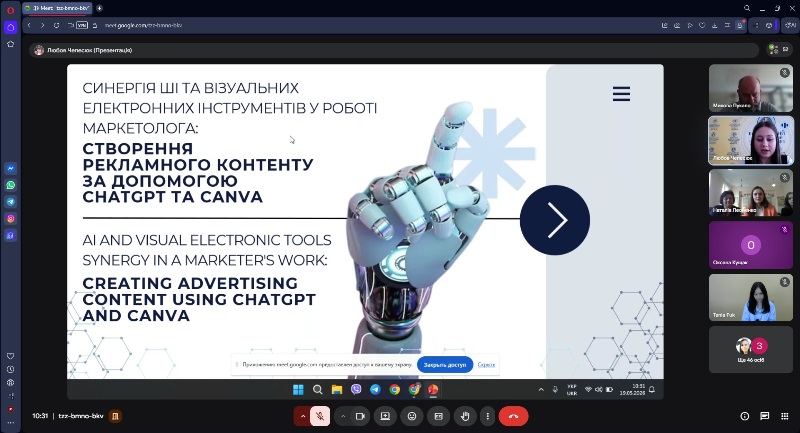Click the heart icon in browser toolbar
The image size is (800, 433).
coord(702,25)
